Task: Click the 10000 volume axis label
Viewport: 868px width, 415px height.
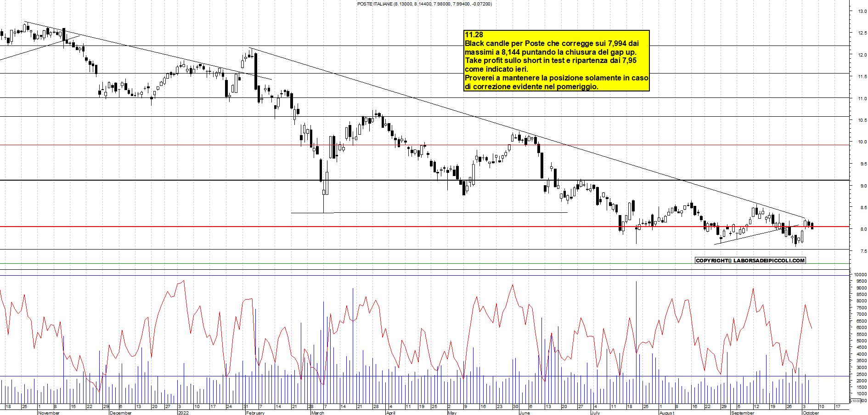Action: click(x=860, y=275)
